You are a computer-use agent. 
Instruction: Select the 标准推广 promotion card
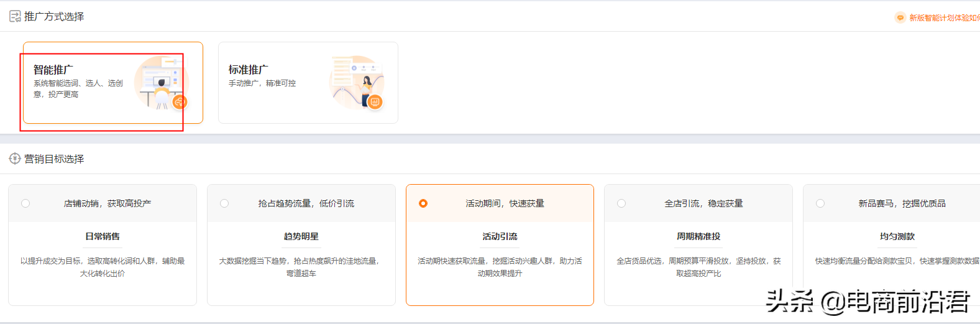click(308, 83)
